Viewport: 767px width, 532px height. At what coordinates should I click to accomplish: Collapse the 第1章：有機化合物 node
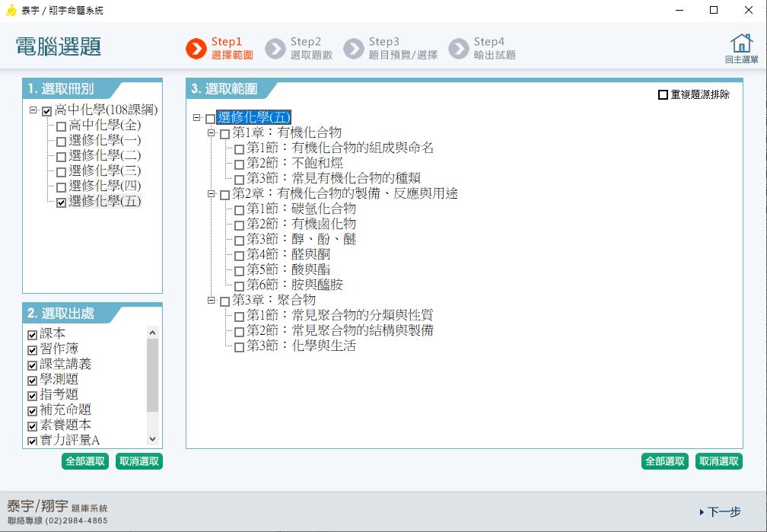pos(212,132)
